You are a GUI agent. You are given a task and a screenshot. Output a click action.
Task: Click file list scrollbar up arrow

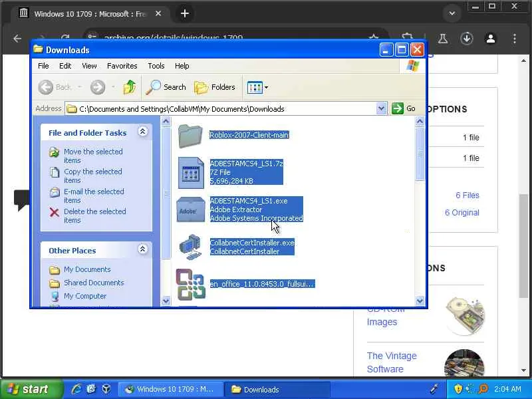tap(420, 121)
